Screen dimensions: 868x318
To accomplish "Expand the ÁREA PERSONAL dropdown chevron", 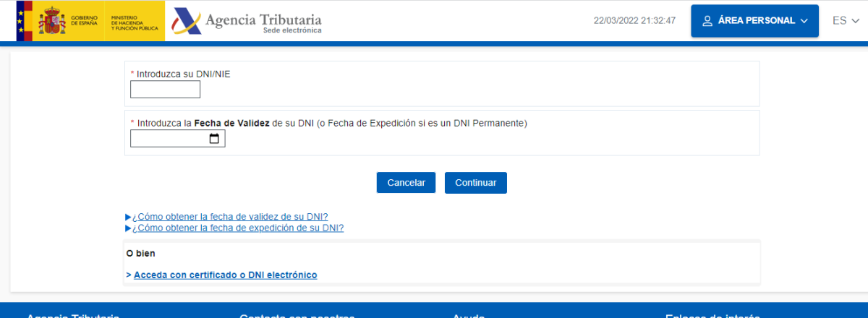I will (x=804, y=21).
